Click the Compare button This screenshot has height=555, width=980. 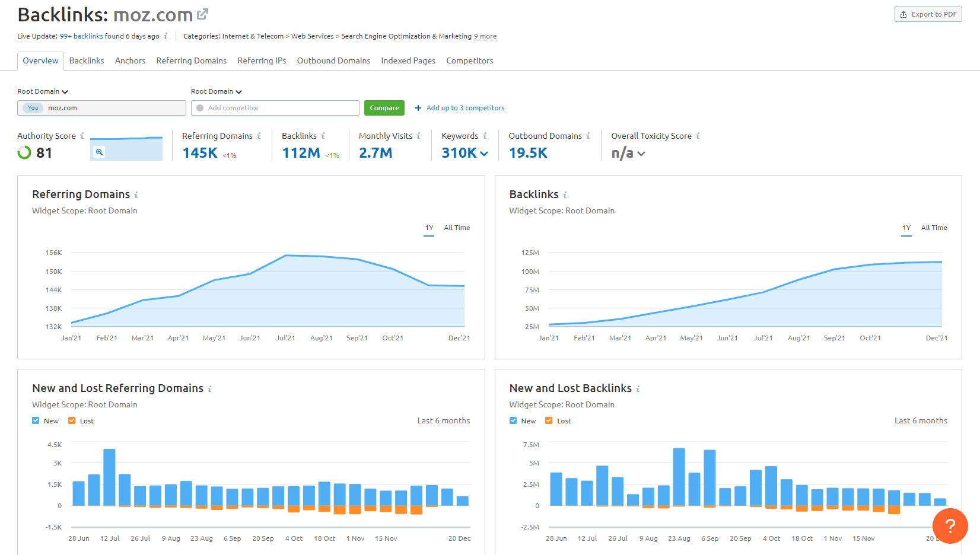point(384,108)
